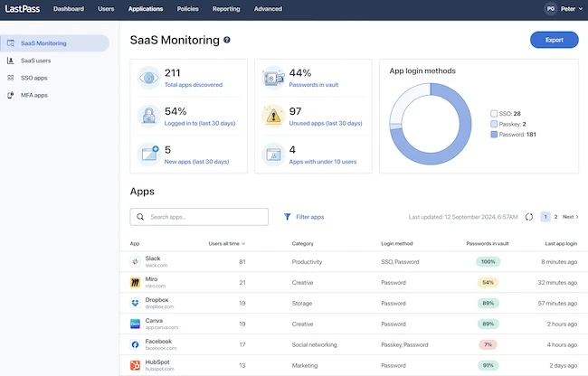Click the Search apps input field
The image size is (588, 376).
pos(199,217)
